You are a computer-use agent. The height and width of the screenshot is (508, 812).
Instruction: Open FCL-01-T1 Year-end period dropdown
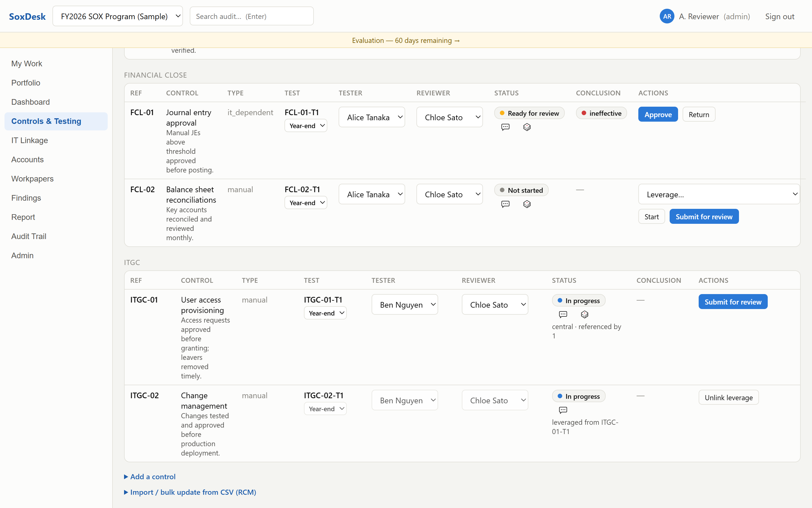pos(306,126)
